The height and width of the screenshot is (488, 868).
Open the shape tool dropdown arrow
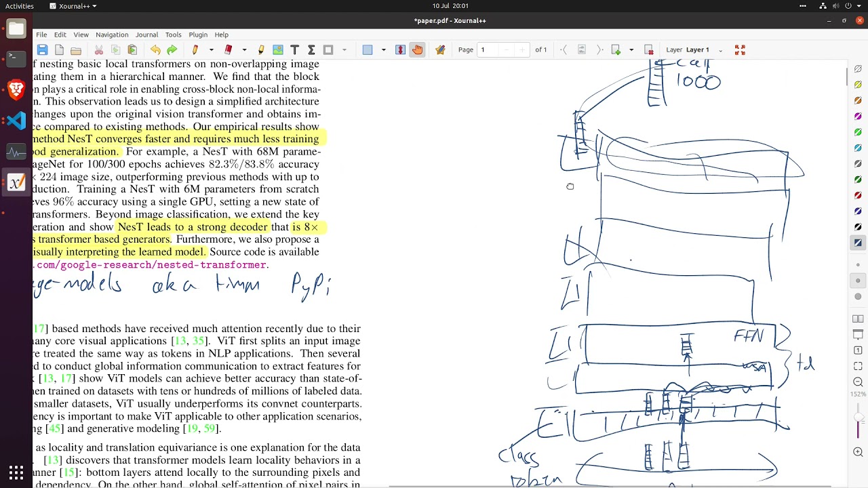click(x=344, y=49)
